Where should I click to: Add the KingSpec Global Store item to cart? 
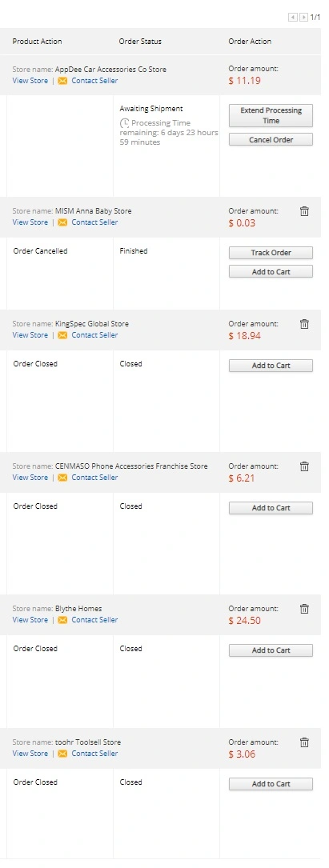[271, 366]
